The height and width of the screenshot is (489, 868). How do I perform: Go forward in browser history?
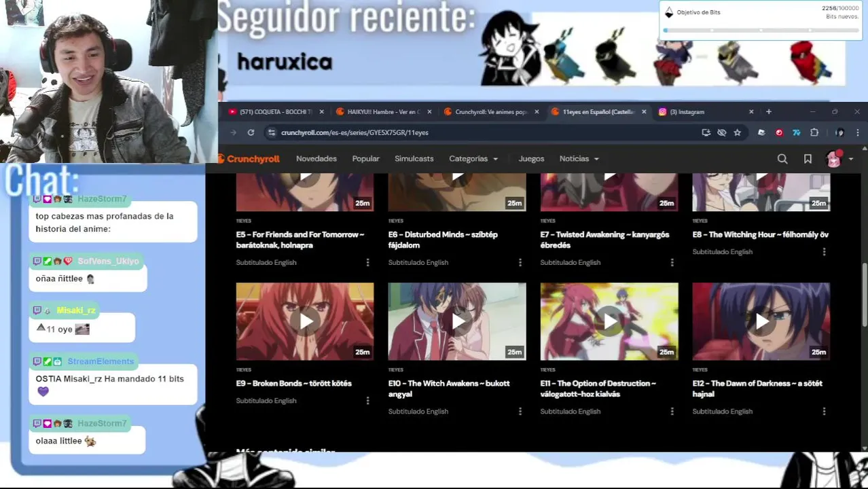tap(233, 132)
